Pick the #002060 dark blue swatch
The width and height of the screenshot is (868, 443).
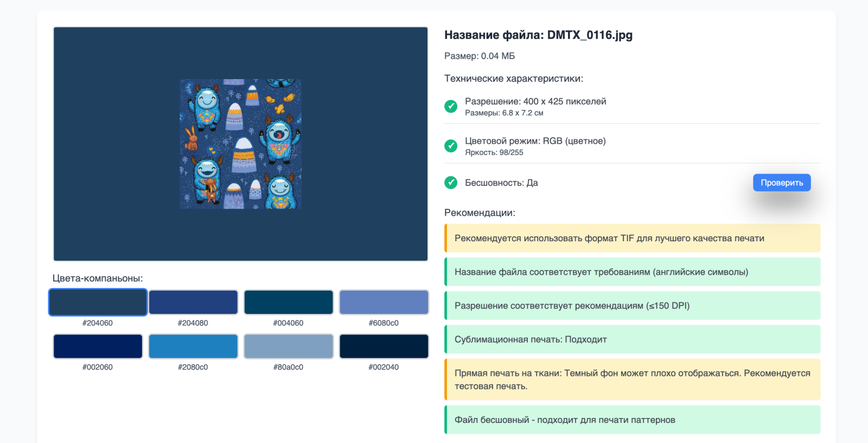(x=98, y=346)
